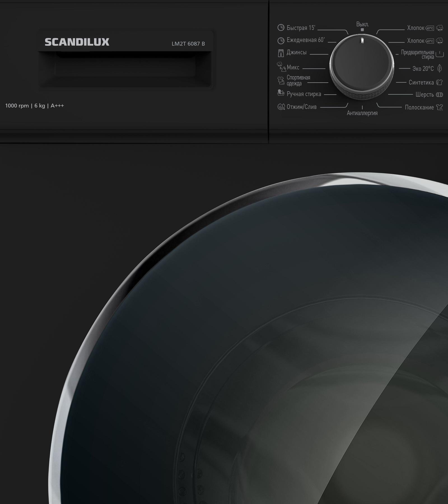Click the clock icon beside Быстрая 15'

[x=281, y=27]
